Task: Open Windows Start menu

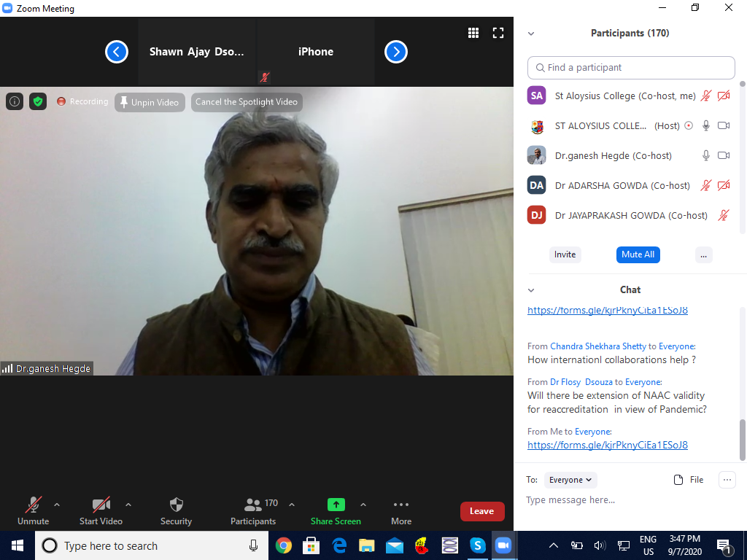Action: pos(18,545)
